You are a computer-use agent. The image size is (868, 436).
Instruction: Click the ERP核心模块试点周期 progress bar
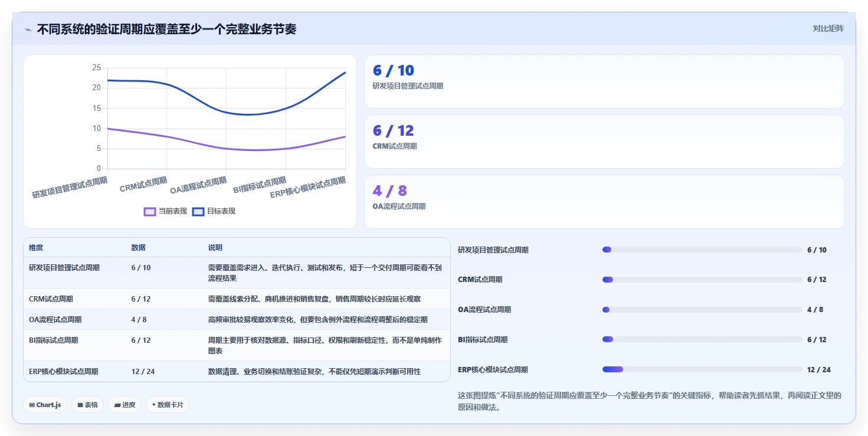(702, 369)
